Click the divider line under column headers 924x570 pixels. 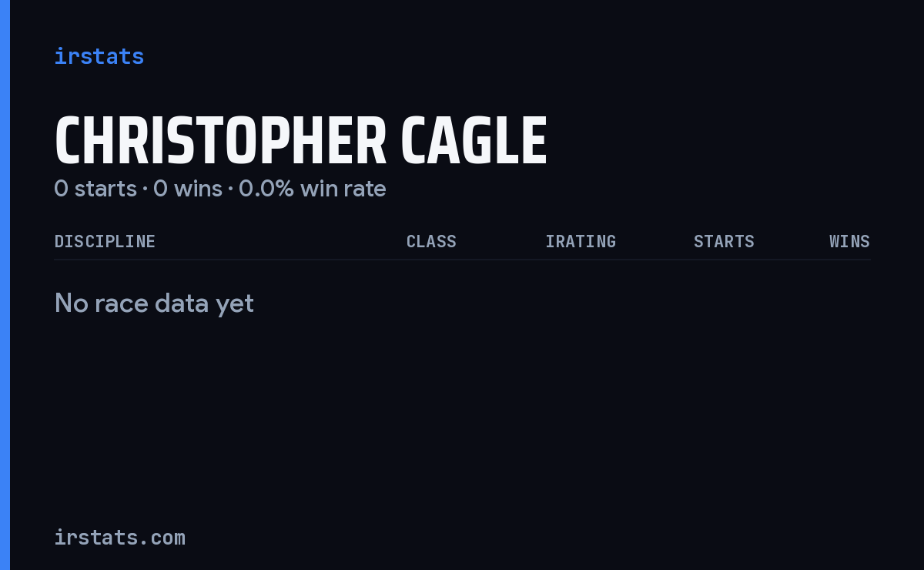point(463,260)
